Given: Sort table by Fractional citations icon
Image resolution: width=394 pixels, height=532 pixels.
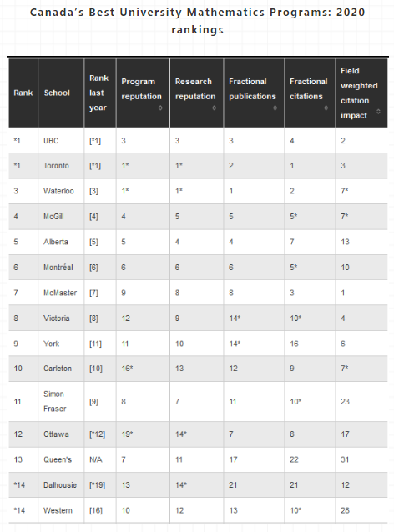Looking at the screenshot, I should click(326, 108).
